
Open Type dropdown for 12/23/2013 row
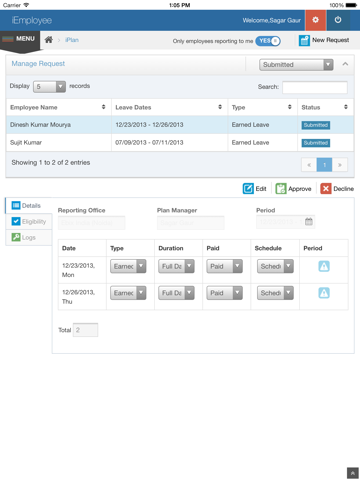tap(128, 266)
